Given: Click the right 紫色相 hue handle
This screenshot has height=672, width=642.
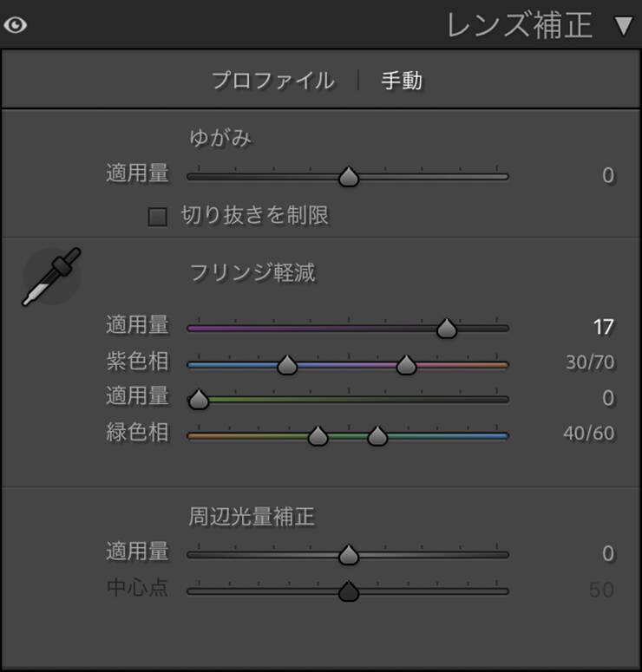Looking at the screenshot, I should tap(406, 365).
